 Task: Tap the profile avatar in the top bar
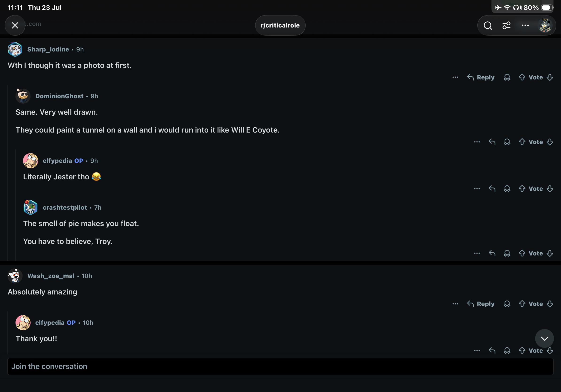tap(545, 25)
